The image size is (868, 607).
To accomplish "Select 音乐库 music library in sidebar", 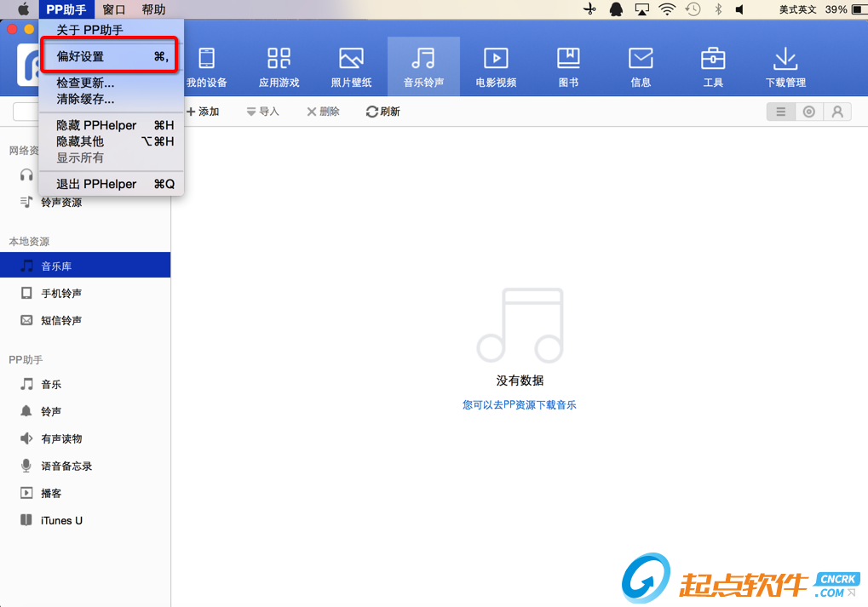I will [85, 266].
